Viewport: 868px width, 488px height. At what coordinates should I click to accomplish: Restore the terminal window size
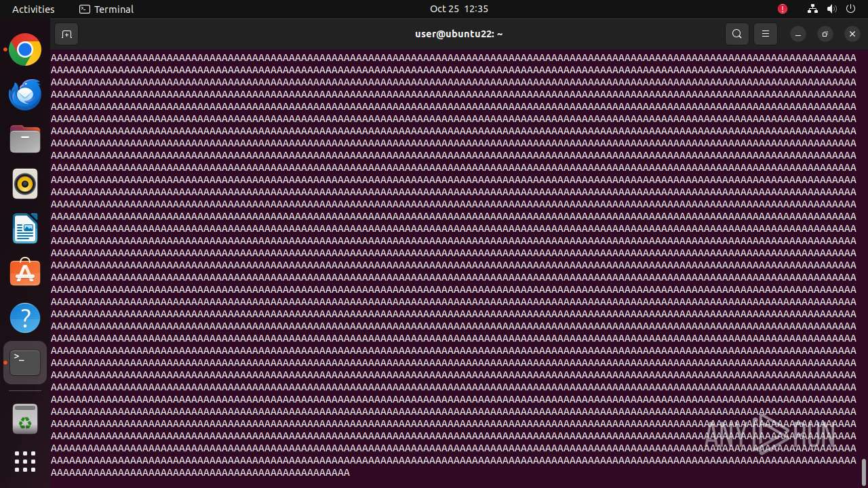click(x=825, y=34)
